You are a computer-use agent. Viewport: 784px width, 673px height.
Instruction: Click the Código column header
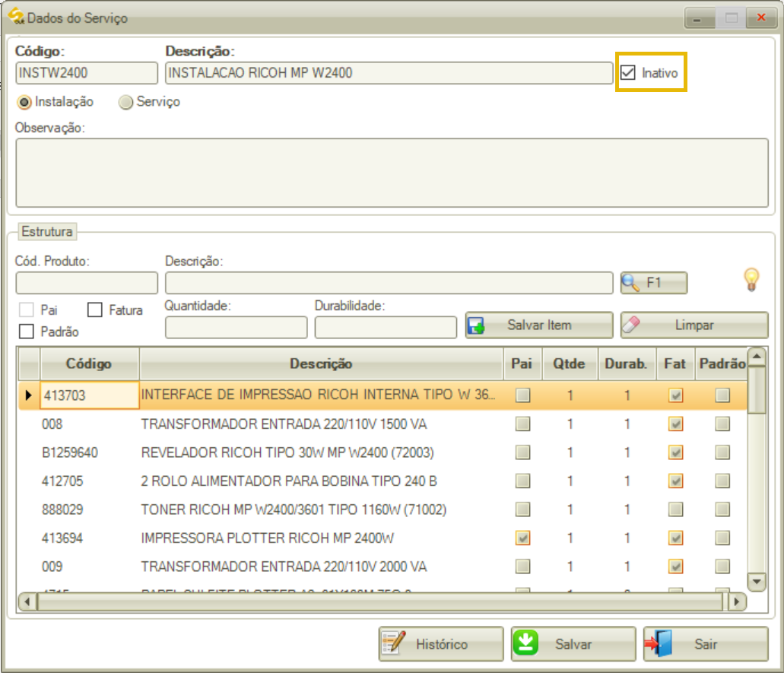[x=89, y=364]
